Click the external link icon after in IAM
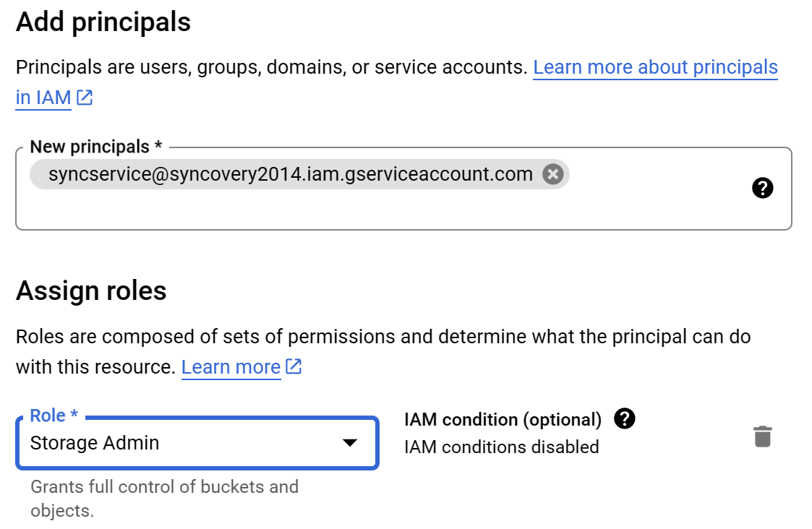The height and width of the screenshot is (529, 812). pos(84,97)
